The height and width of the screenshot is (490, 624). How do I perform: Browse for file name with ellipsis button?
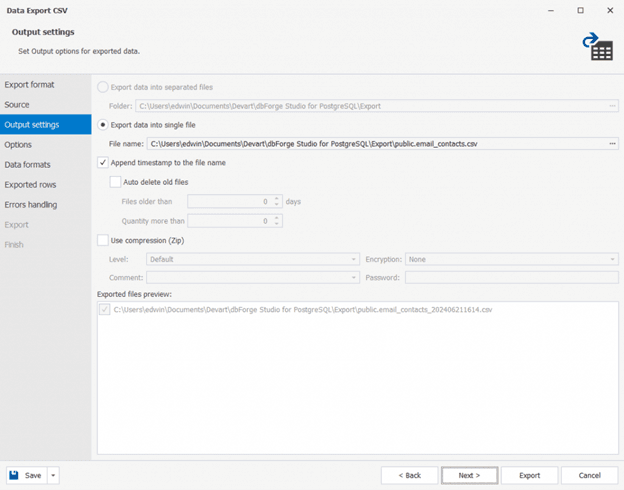tap(611, 144)
